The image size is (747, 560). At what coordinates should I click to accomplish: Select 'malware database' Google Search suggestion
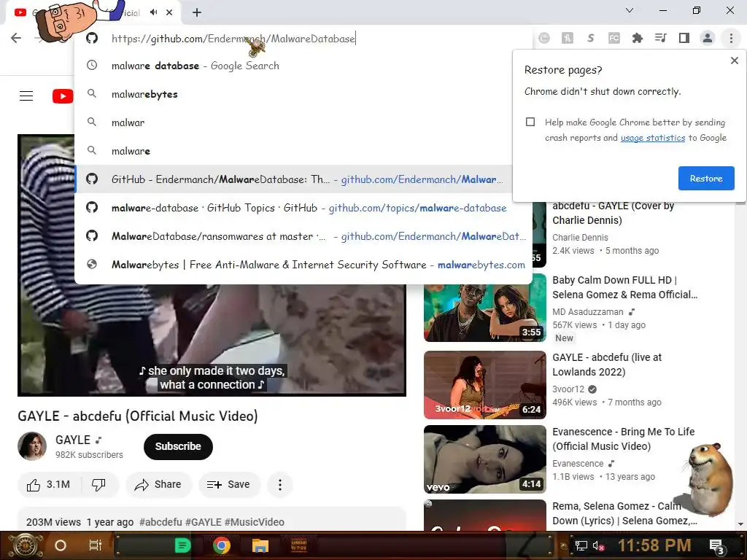click(x=303, y=66)
